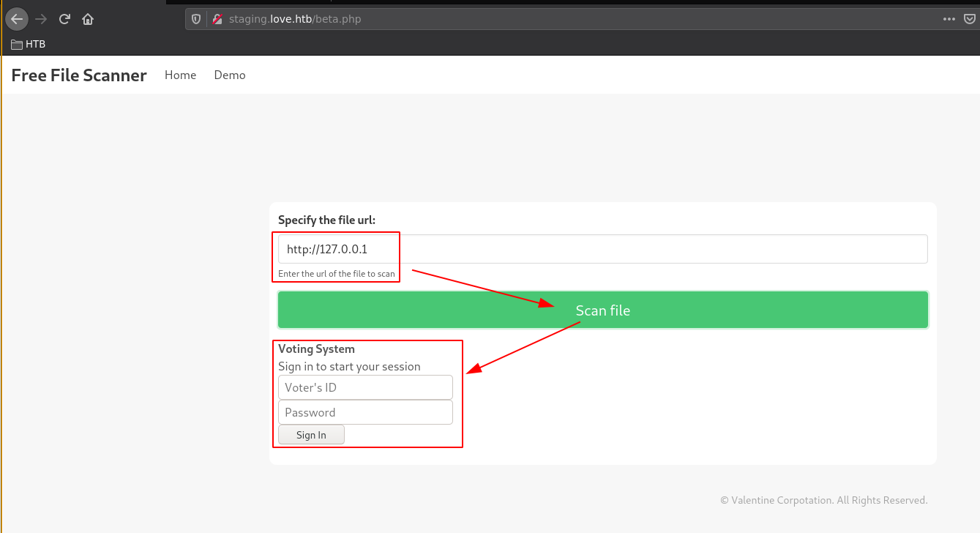Click the insecure connection padlock icon

click(217, 19)
